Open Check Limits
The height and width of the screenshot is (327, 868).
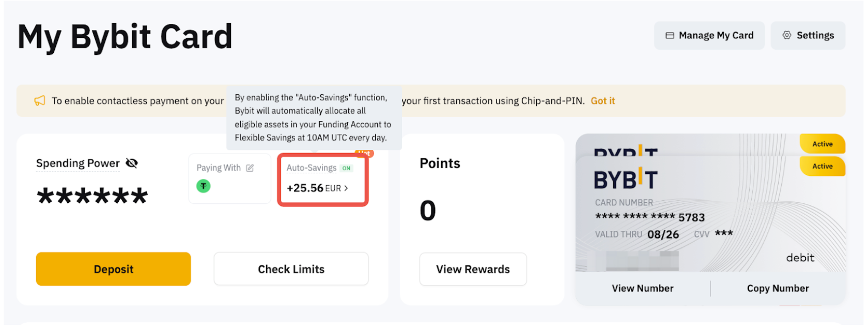coord(291,269)
